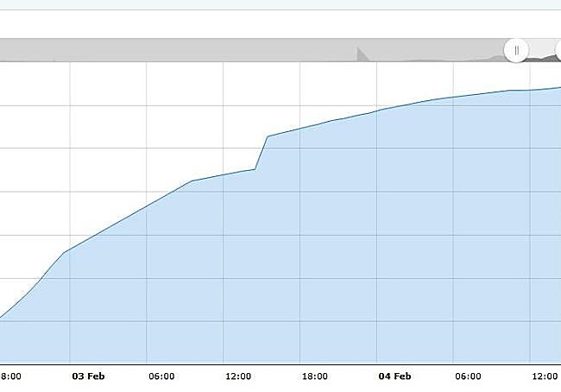Click the 03 Feb date axis label
The image size is (561, 392).
pyautogui.click(x=88, y=376)
